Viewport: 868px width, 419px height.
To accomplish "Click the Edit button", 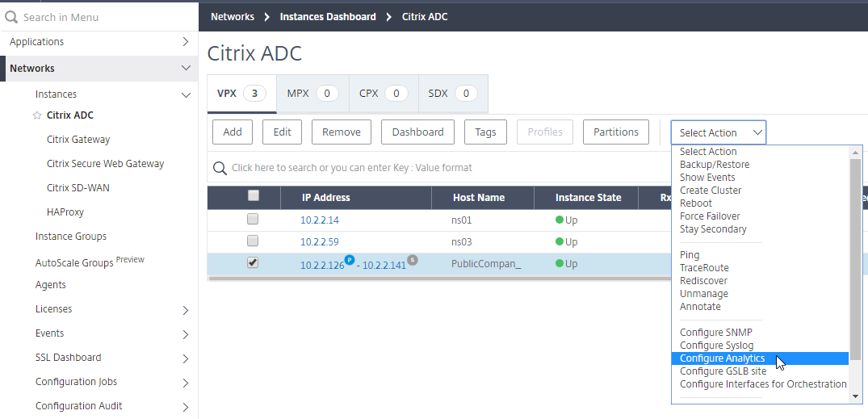I will coord(283,132).
